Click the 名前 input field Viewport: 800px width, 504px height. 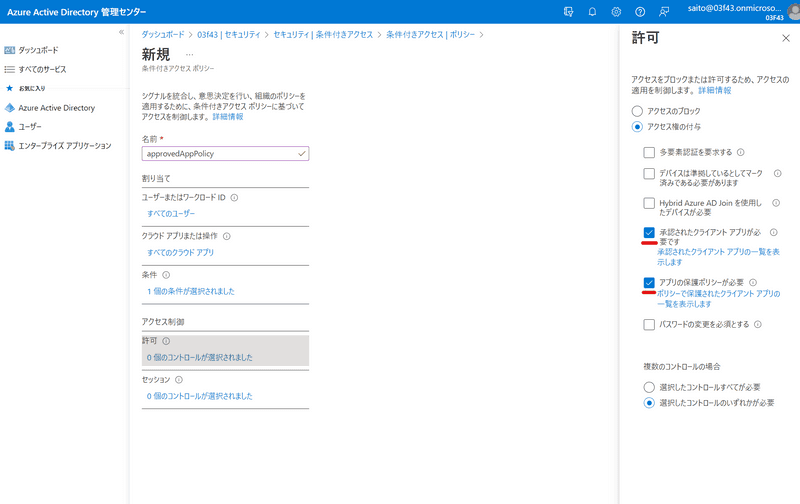coord(220,154)
